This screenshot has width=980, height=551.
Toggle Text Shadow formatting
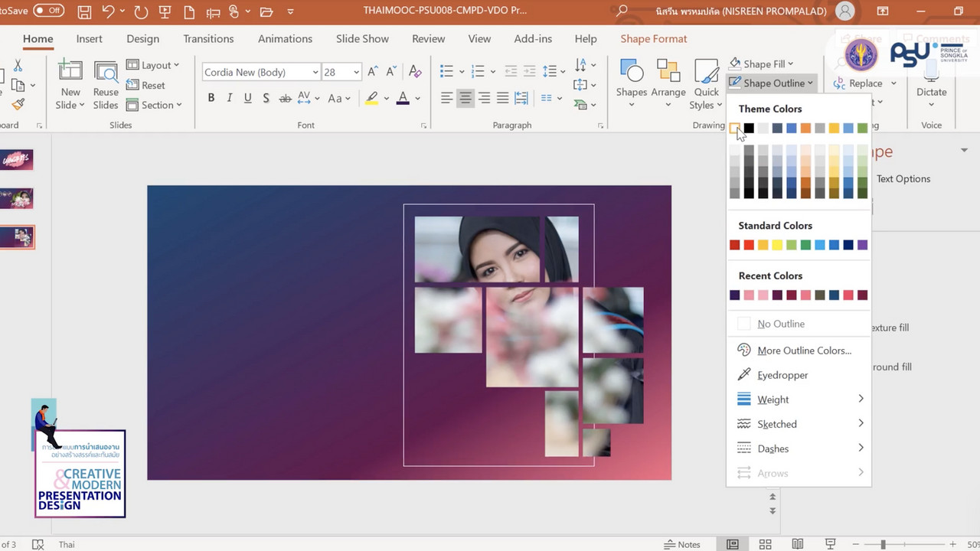click(266, 98)
